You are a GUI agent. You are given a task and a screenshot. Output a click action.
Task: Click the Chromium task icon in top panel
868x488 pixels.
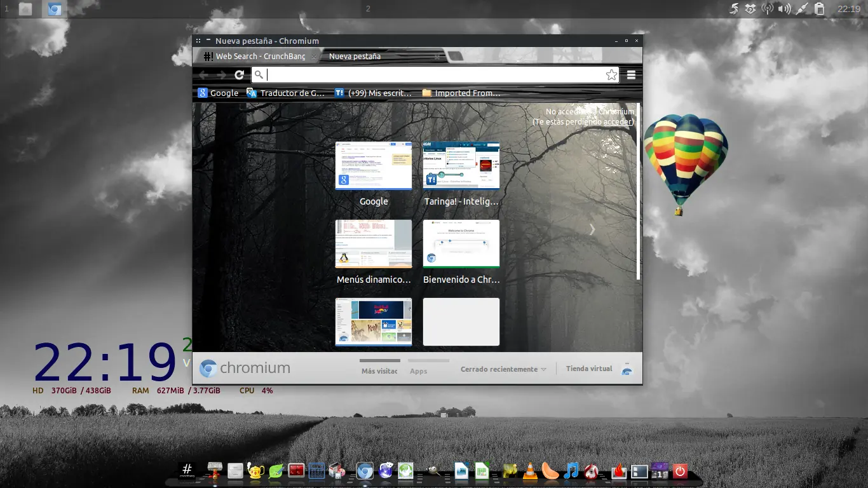[x=55, y=9]
